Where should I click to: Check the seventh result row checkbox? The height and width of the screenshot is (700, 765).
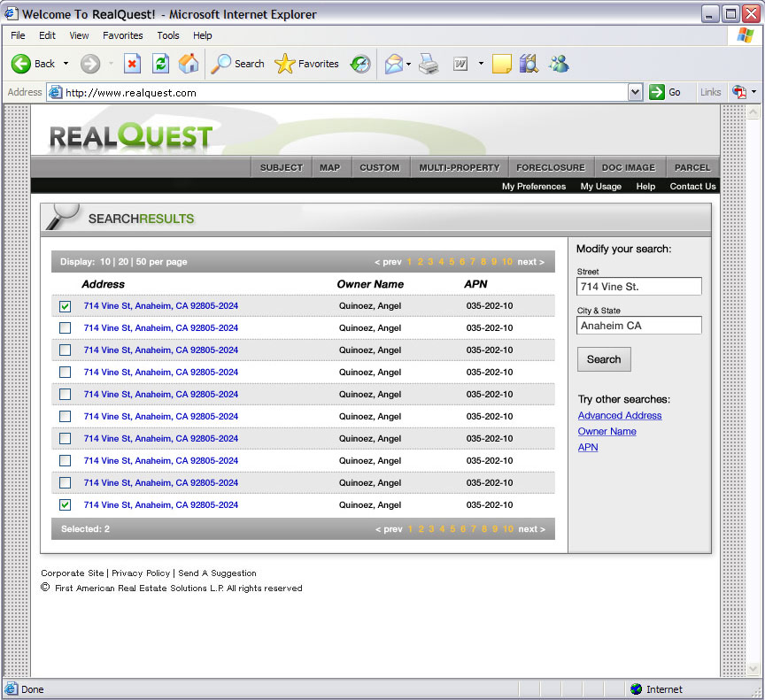point(65,439)
